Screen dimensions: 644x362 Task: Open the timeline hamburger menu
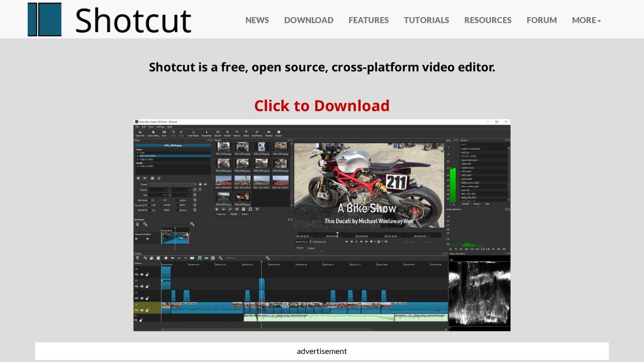(137, 257)
